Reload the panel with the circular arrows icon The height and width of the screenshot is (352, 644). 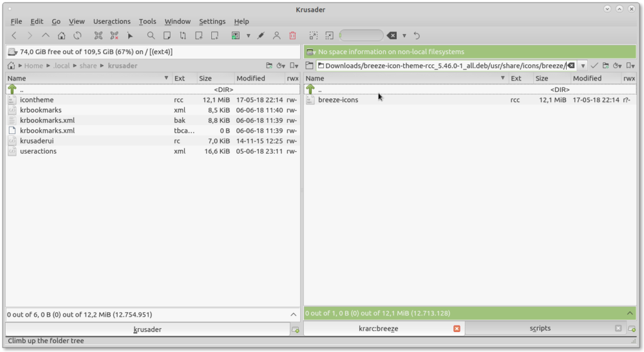(77, 36)
